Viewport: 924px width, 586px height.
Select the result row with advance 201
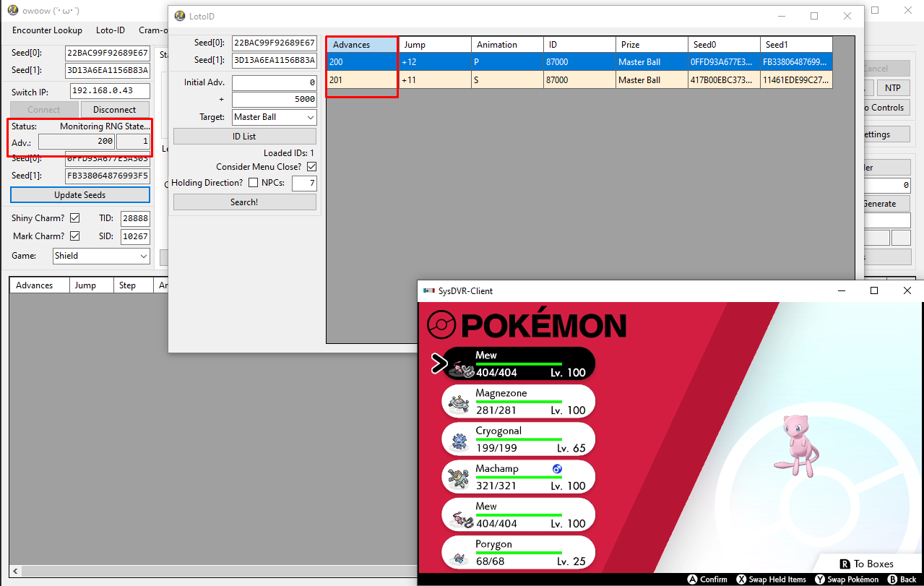pos(579,80)
